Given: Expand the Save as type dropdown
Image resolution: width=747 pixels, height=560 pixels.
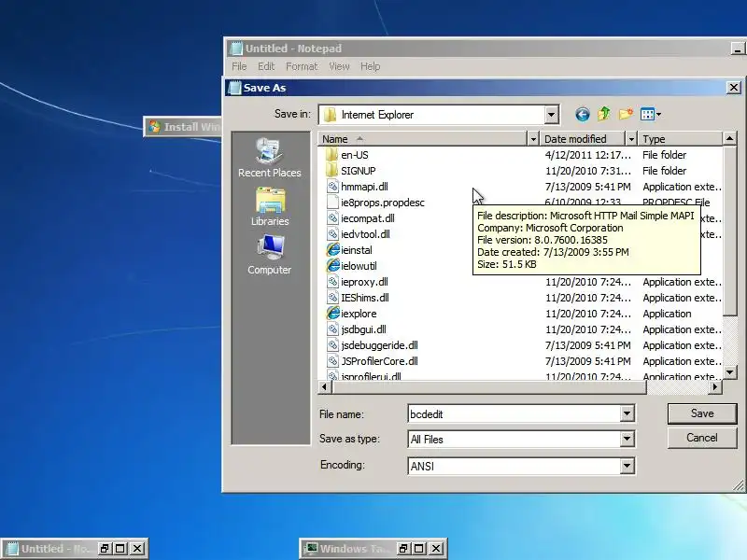Looking at the screenshot, I should pyautogui.click(x=627, y=439).
